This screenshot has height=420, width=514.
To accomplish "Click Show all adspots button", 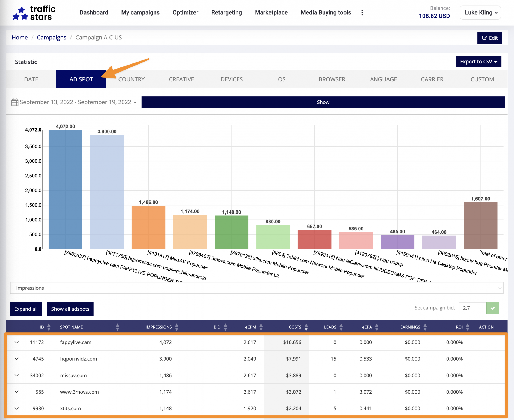I will [70, 309].
